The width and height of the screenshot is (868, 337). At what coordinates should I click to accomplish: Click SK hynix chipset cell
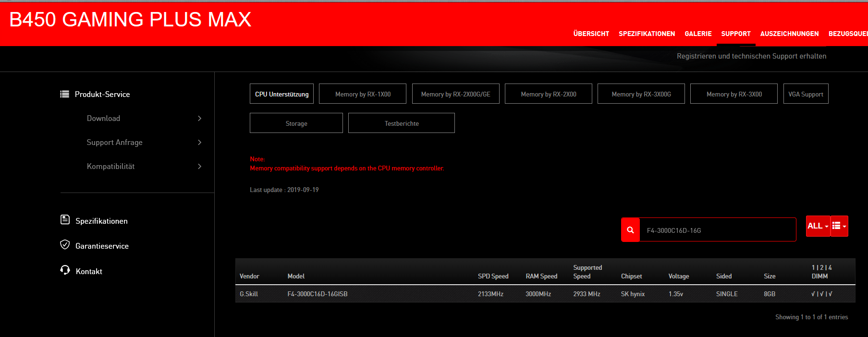pyautogui.click(x=633, y=294)
